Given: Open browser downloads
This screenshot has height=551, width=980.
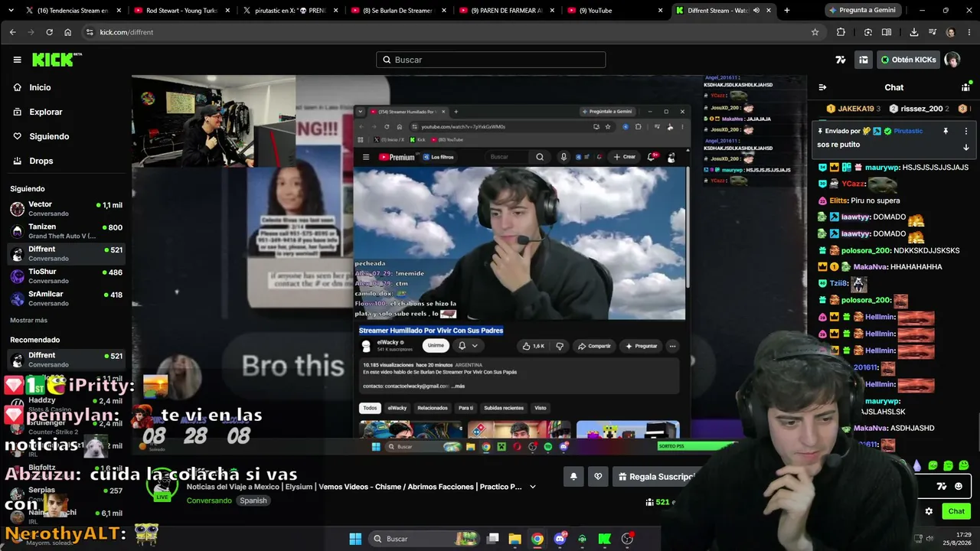Looking at the screenshot, I should click(x=913, y=32).
